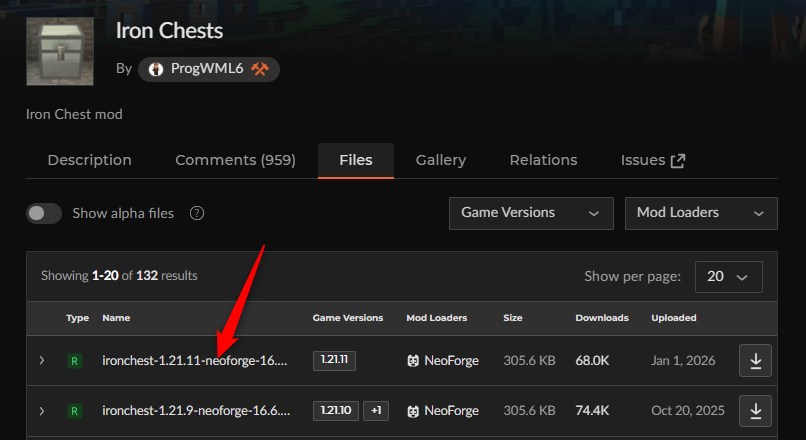The image size is (806, 440).
Task: Open the Show per page 20 dropdown
Action: [728, 277]
